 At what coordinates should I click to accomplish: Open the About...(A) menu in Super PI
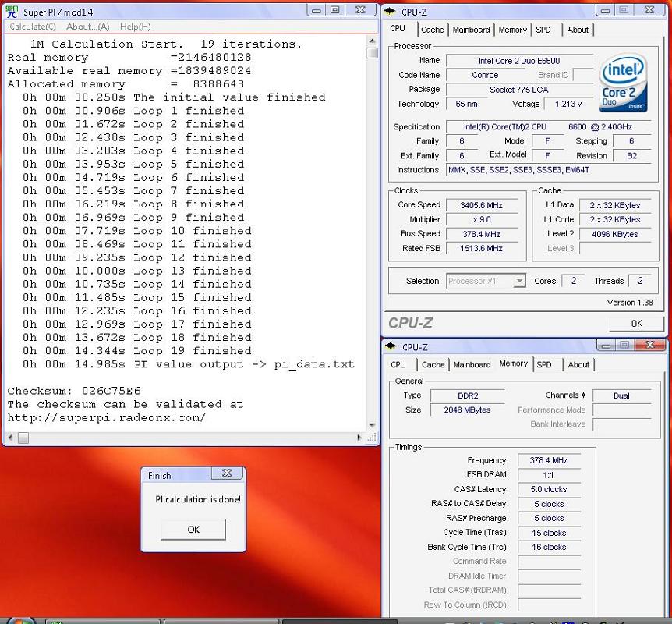[x=88, y=27]
